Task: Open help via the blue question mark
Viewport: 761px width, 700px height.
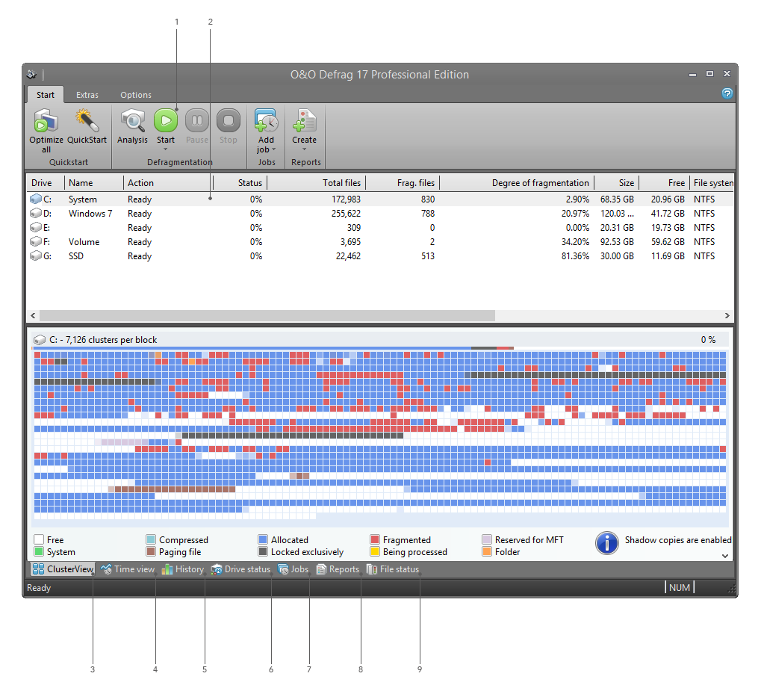Action: click(727, 93)
